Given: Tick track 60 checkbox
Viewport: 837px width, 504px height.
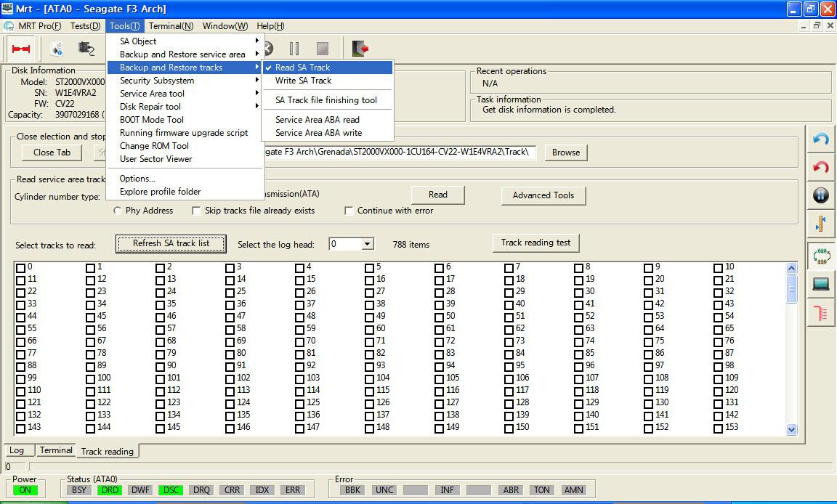Looking at the screenshot, I should click(369, 330).
